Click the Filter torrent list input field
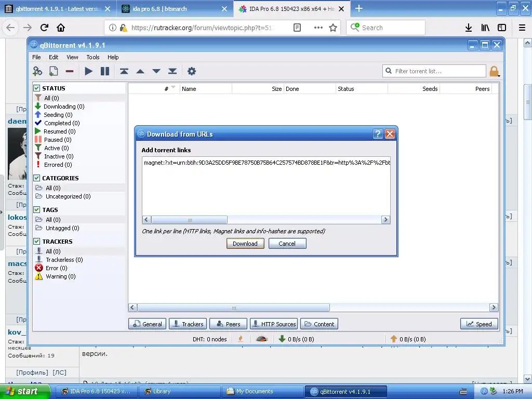The width and height of the screenshot is (532, 399). coord(434,71)
